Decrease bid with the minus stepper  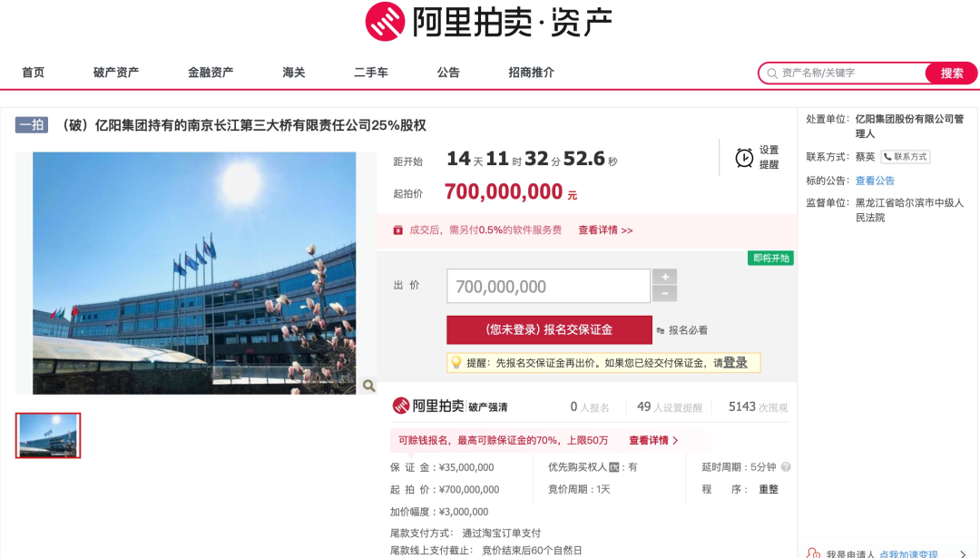[x=664, y=294]
